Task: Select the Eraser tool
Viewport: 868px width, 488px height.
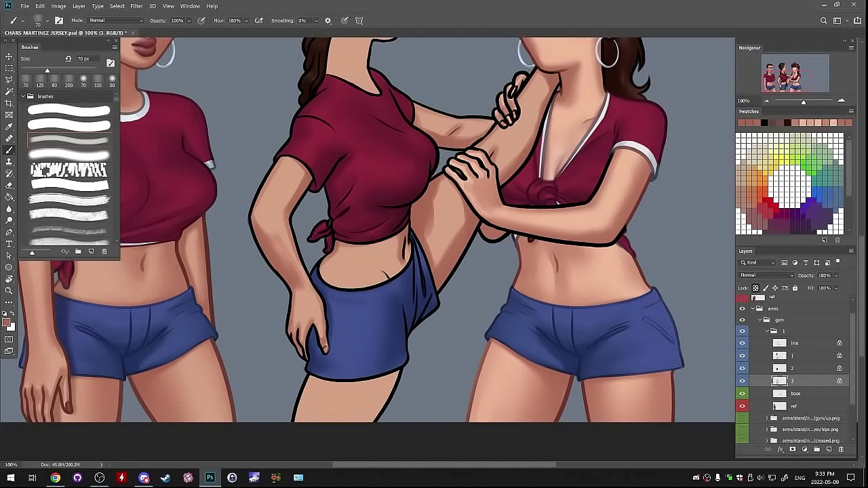Action: tap(9, 184)
